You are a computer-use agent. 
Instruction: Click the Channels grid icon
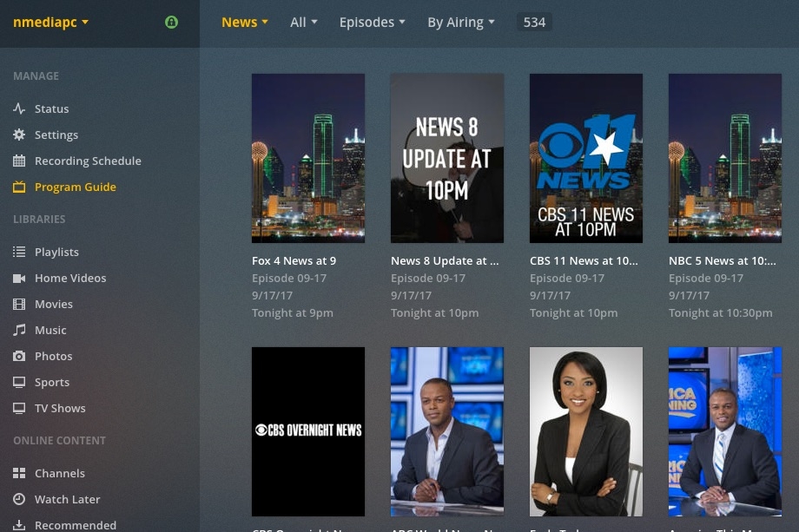19,473
